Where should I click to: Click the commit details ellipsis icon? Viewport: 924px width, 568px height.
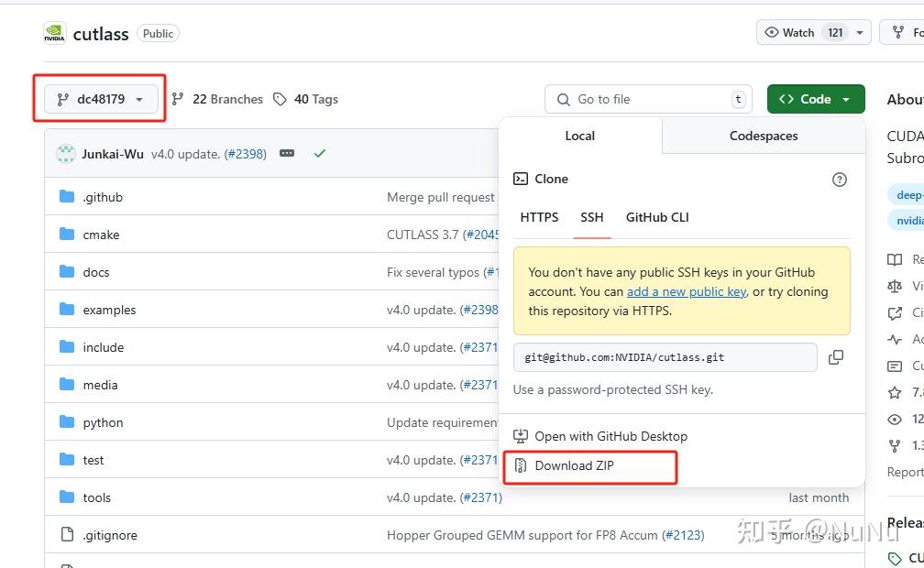[x=287, y=154]
